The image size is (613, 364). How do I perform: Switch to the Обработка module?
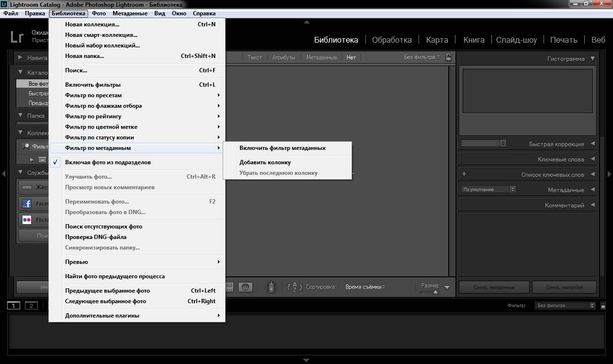[392, 40]
